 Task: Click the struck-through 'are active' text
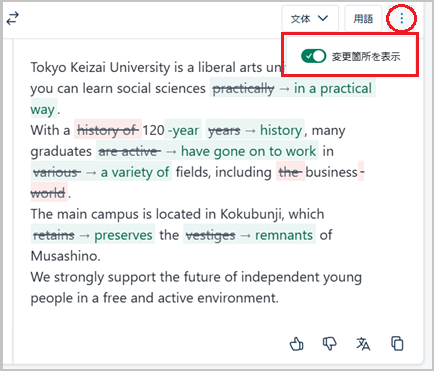[x=130, y=151]
